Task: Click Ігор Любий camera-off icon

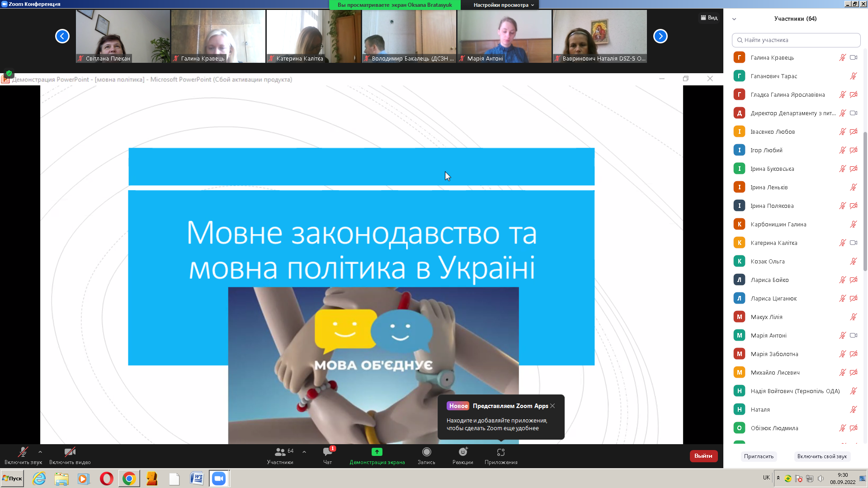Action: click(854, 150)
